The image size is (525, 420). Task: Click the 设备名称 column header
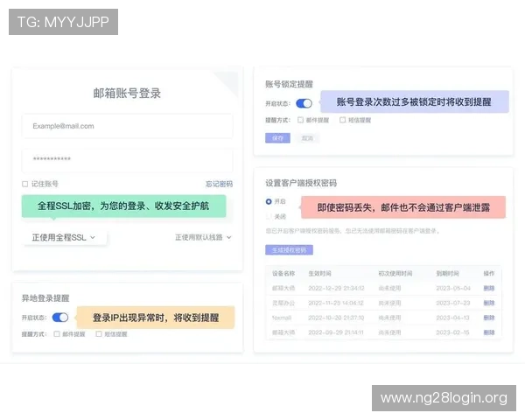pos(283,273)
